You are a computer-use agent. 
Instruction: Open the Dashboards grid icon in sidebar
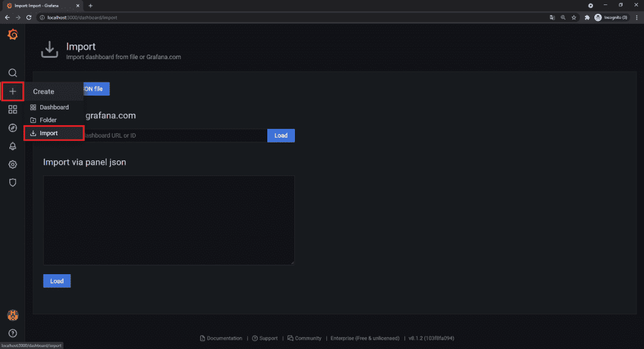(13, 109)
